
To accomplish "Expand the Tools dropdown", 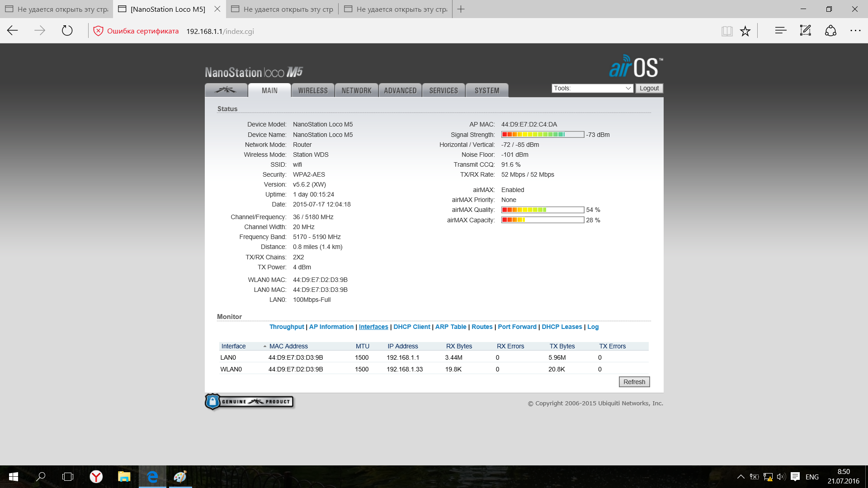I will [x=592, y=88].
